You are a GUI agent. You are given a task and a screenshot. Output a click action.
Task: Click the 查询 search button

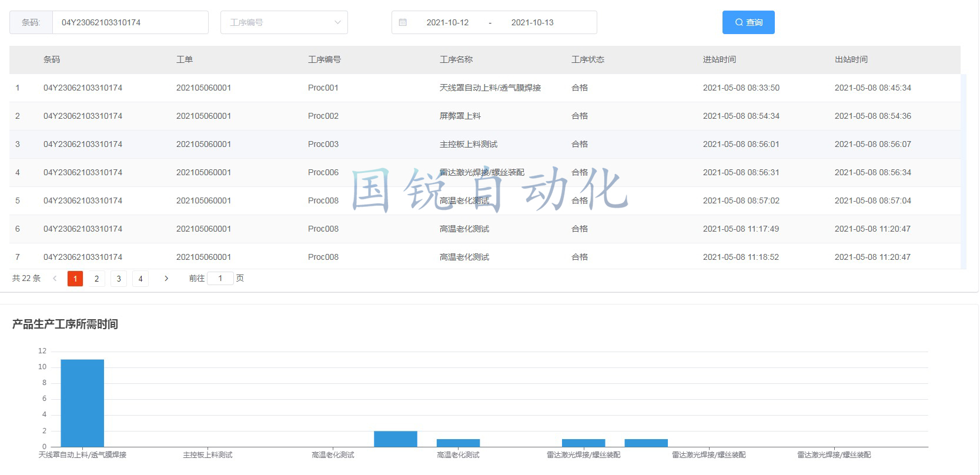click(x=748, y=22)
